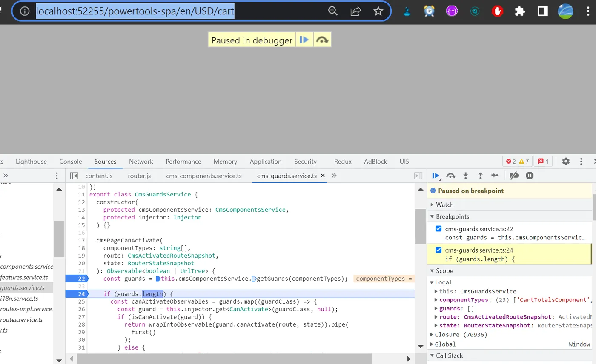The width and height of the screenshot is (596, 364).
Task: Deactivate breakpoints icon
Action: pyautogui.click(x=514, y=176)
